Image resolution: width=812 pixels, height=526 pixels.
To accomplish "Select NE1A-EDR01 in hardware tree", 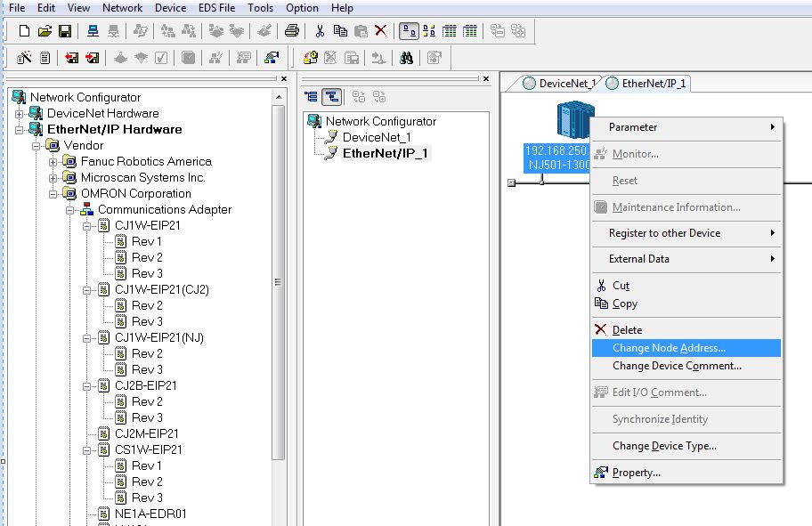I will pyautogui.click(x=150, y=514).
